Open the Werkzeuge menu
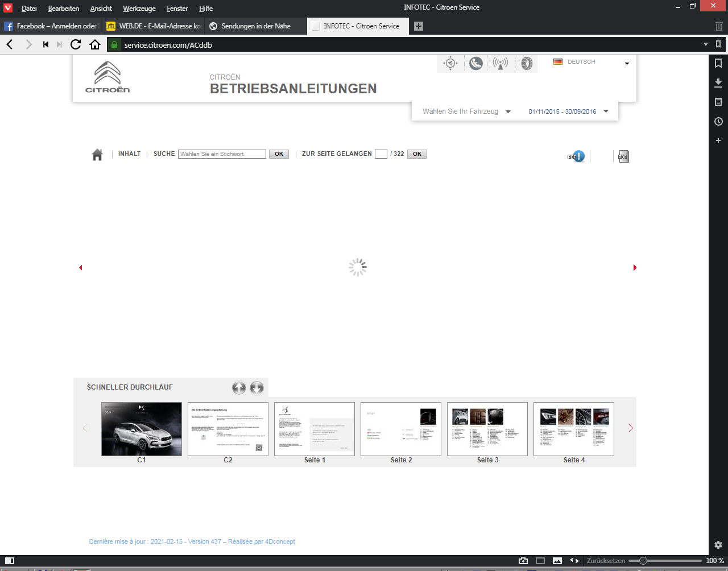728x571 pixels. (139, 9)
